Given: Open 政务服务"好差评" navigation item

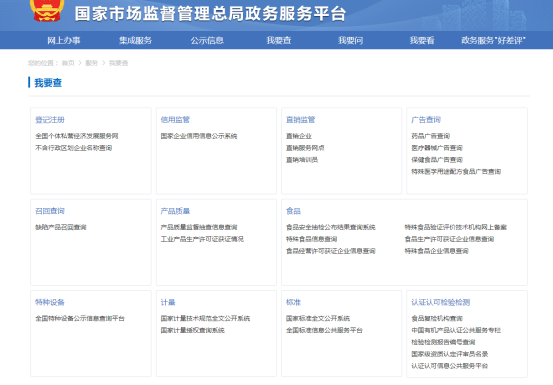Looking at the screenshot, I should pyautogui.click(x=493, y=41).
